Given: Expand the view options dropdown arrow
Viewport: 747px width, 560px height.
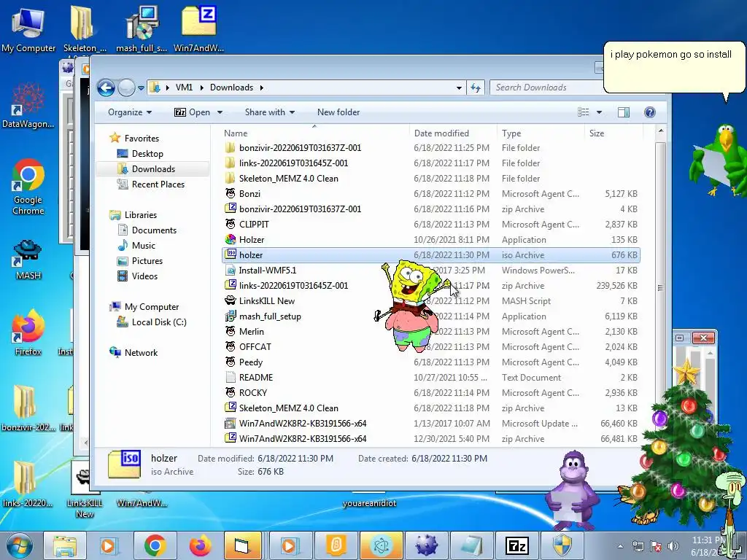Looking at the screenshot, I should coord(600,112).
